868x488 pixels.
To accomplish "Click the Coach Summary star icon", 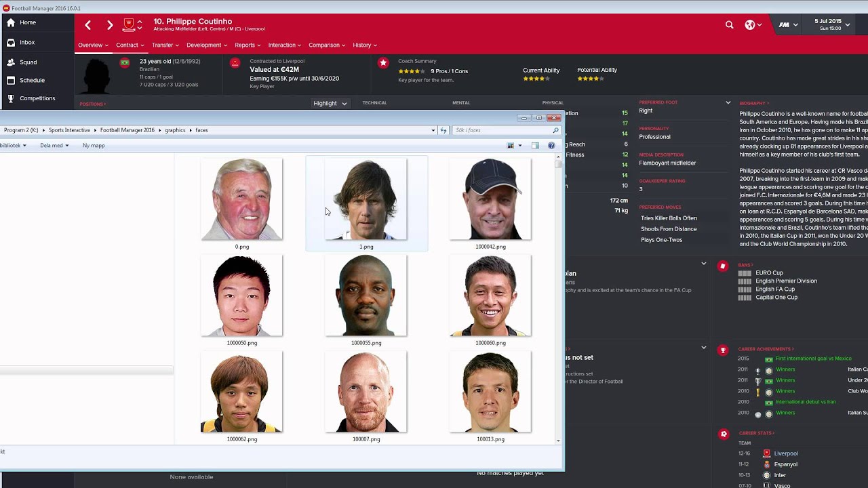I will (383, 63).
